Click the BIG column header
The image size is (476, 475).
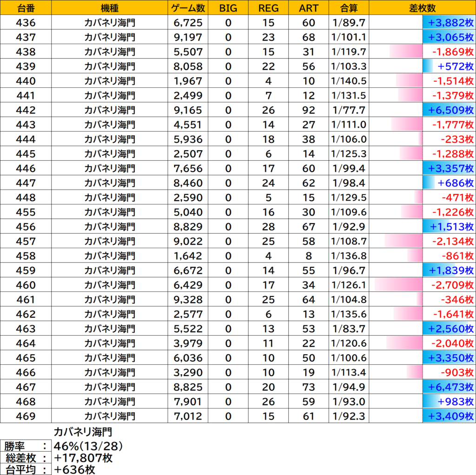click(228, 7)
